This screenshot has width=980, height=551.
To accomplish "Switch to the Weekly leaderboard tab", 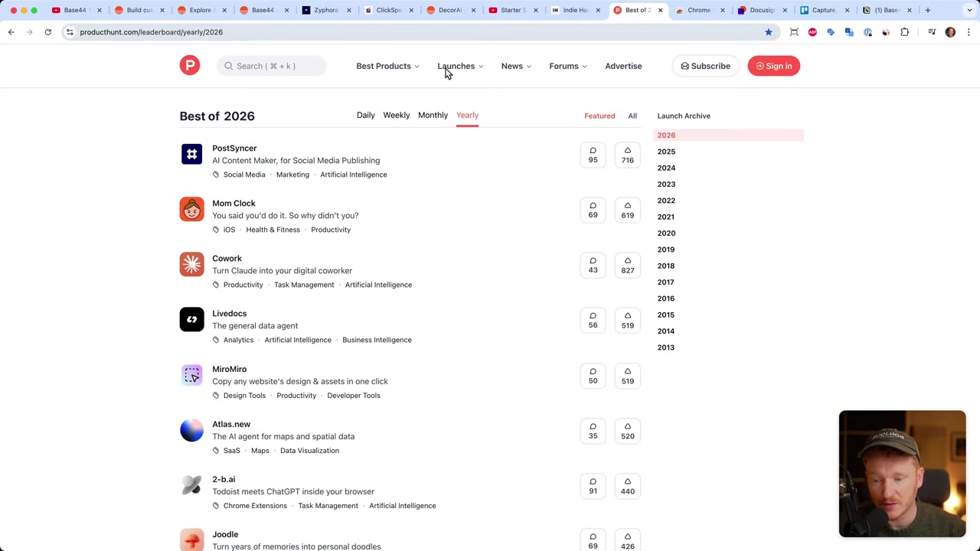I will tap(397, 115).
